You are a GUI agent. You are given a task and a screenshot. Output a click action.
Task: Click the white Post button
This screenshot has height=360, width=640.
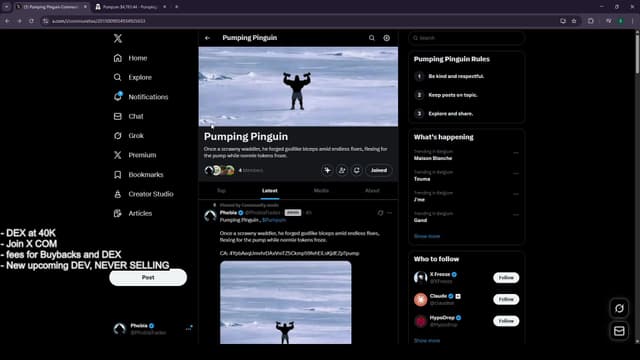148,278
